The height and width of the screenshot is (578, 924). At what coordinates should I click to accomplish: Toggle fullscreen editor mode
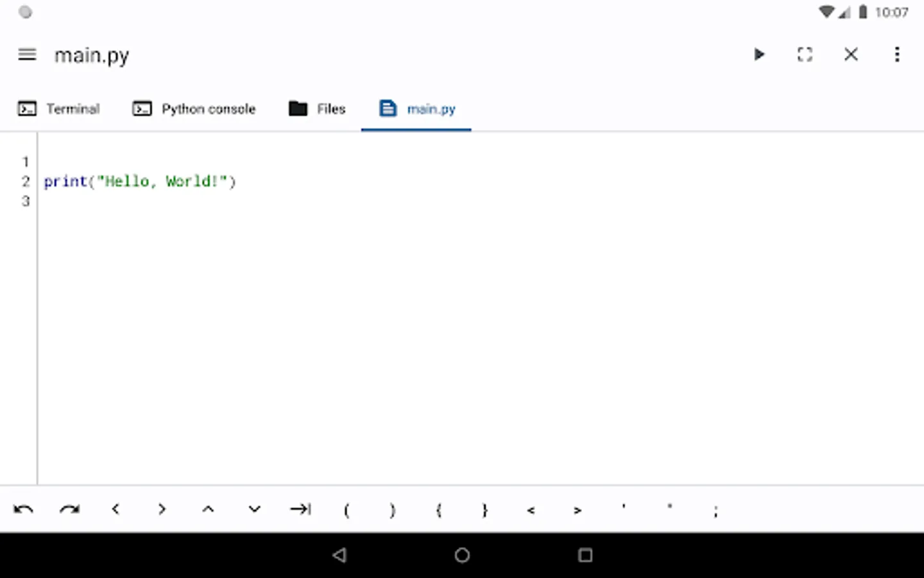pyautogui.click(x=805, y=55)
